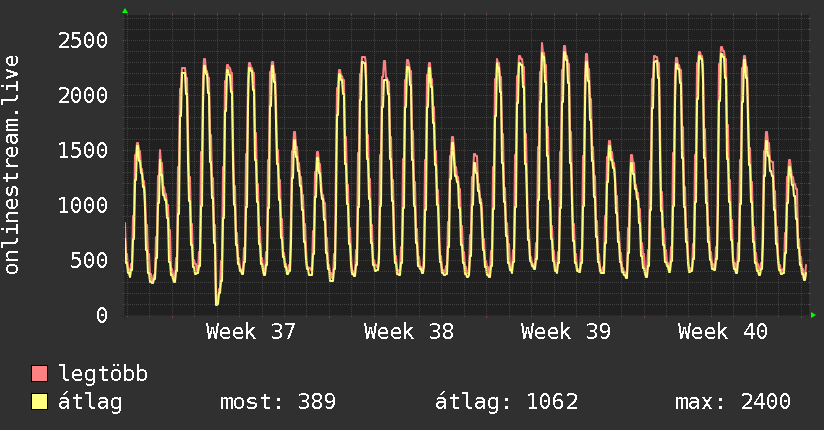This screenshot has height=430, width=824.
Task: Click the 'átlag' legend label beside yellow swatch
Action: point(90,402)
